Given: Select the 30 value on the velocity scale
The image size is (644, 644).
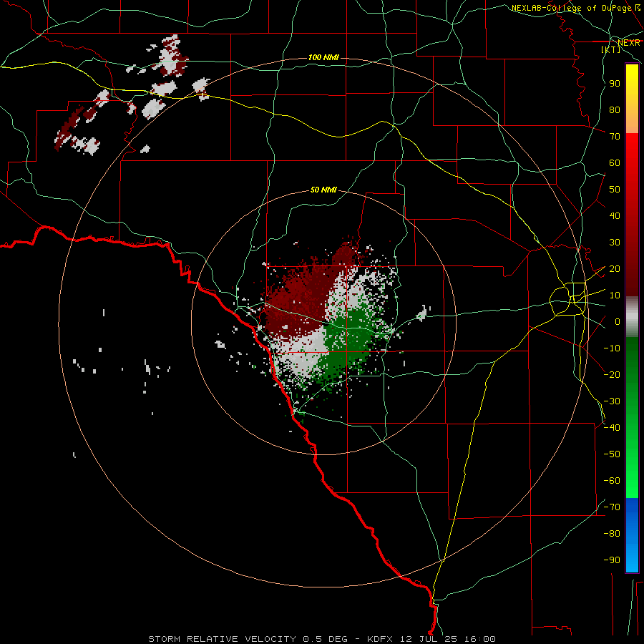Looking at the screenshot, I should coord(615,243).
